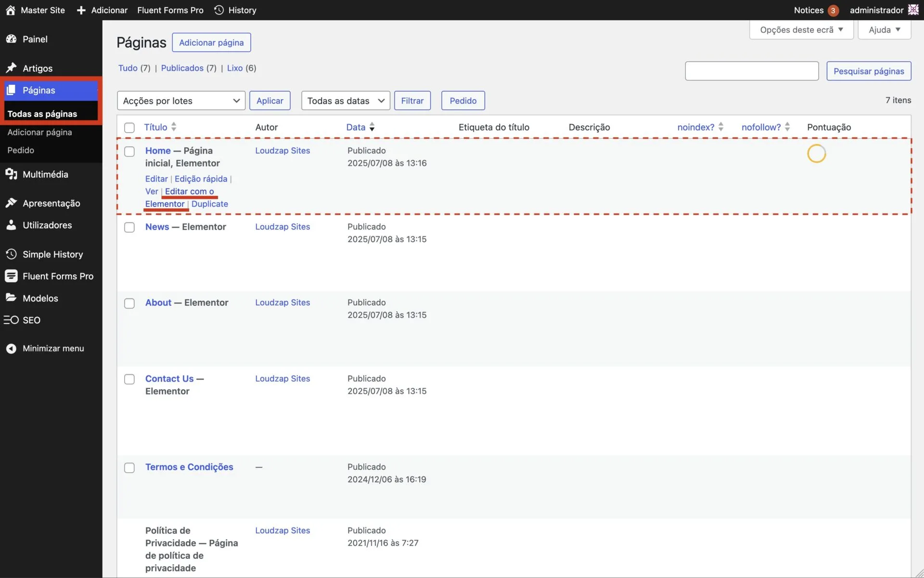Open the Todas as datas dropdown
Viewport: 924px width, 578px height.
coord(346,101)
